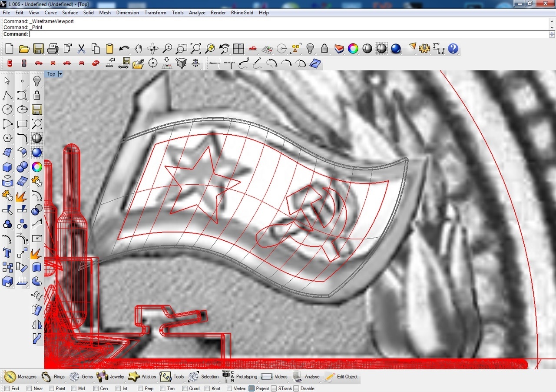Screen dimensions: 556x392
Task: Open the Help question mark icon
Action: tap(453, 49)
